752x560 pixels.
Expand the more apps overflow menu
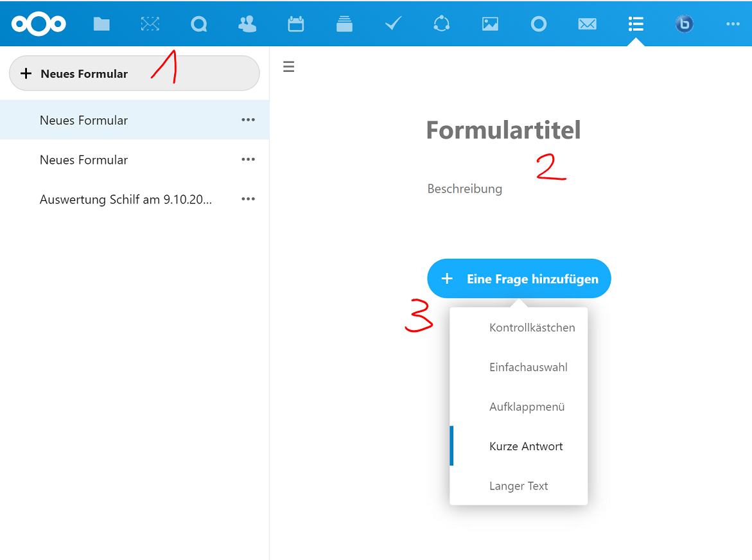tap(733, 24)
